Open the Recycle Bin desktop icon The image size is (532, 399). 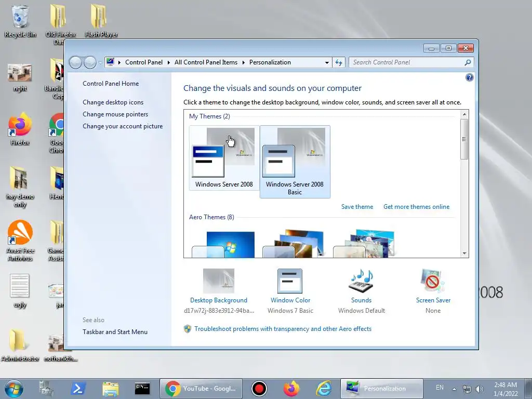click(x=20, y=20)
